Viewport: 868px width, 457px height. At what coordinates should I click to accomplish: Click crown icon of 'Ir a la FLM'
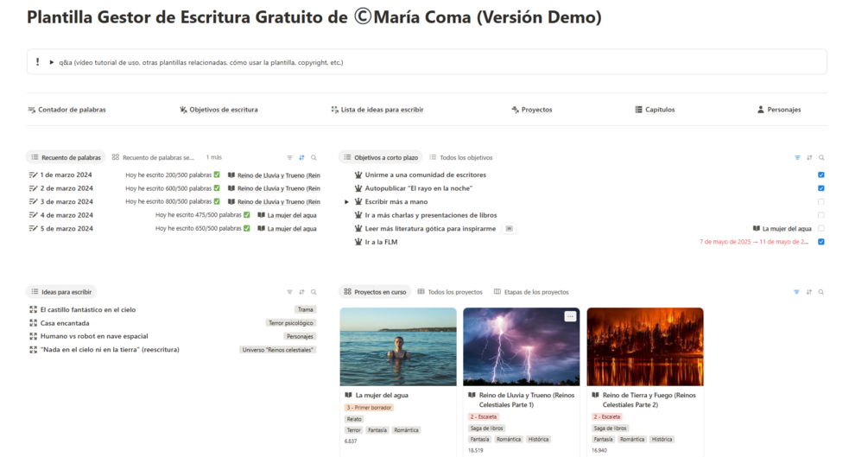[x=358, y=242]
